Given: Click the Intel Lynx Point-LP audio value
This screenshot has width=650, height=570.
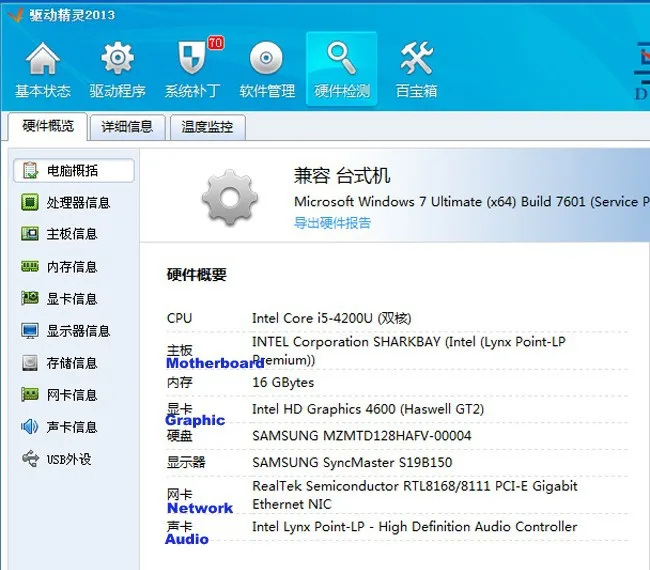Looking at the screenshot, I should 415,526.
